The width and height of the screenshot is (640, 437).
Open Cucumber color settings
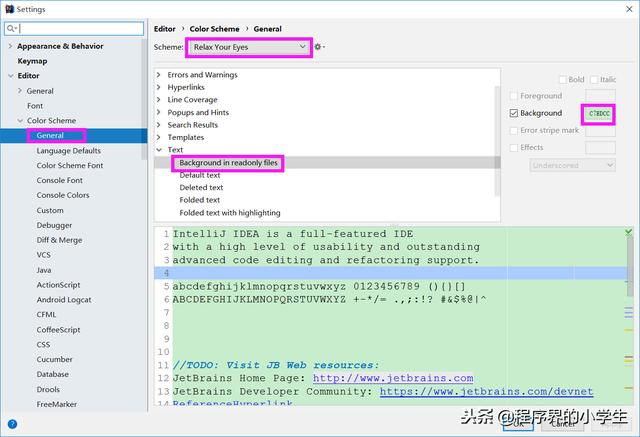(x=55, y=359)
